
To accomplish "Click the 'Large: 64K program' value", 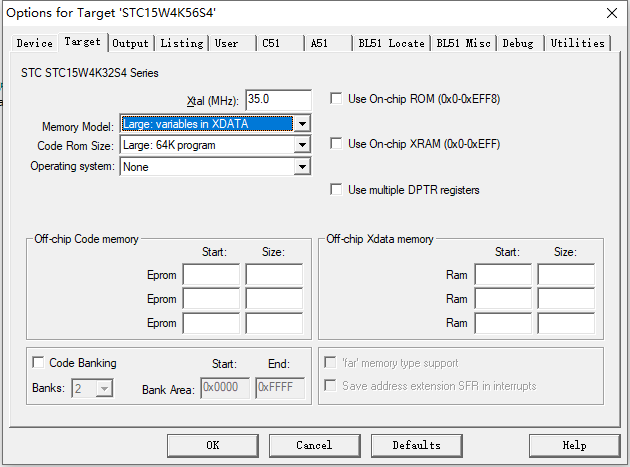I will [169, 145].
